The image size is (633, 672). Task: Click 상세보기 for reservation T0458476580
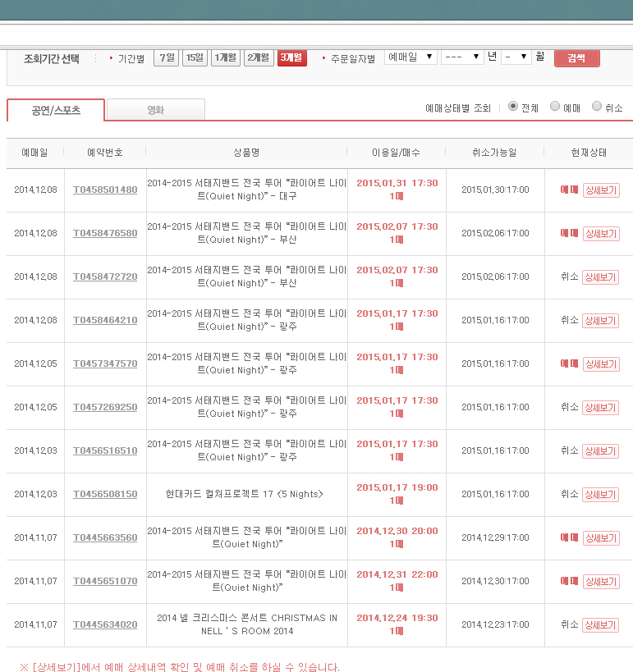(x=600, y=234)
